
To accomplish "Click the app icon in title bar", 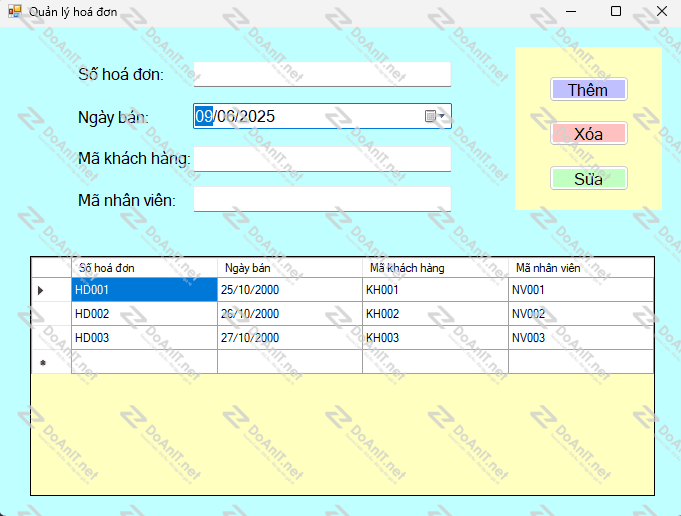I will pos(14,11).
